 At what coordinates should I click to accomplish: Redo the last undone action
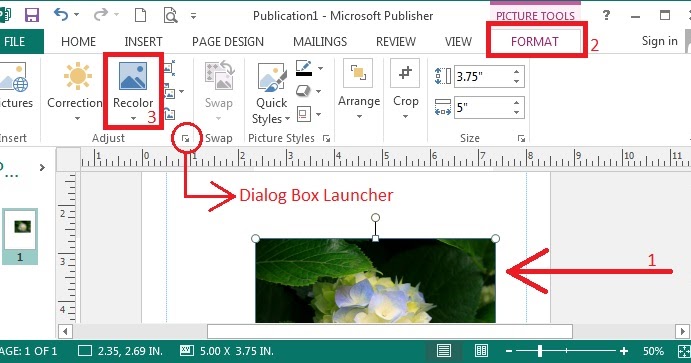click(x=100, y=15)
